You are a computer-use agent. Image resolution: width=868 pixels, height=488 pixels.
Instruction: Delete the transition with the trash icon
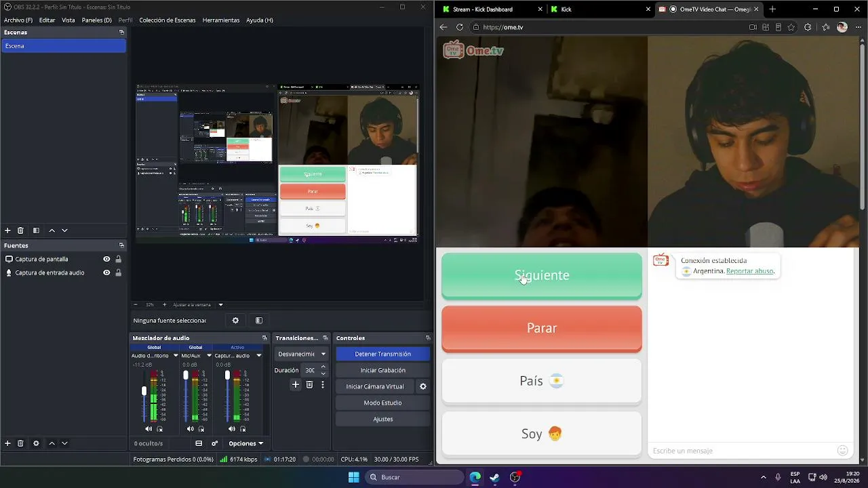click(x=309, y=385)
